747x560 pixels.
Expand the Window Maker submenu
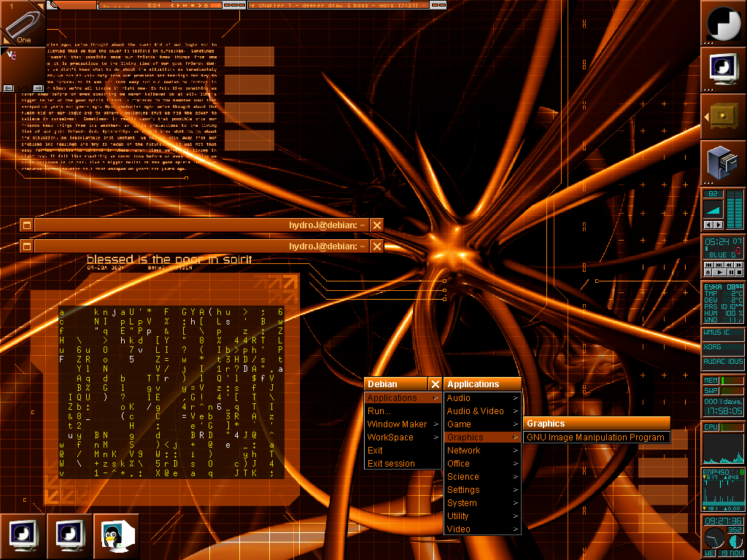click(403, 424)
